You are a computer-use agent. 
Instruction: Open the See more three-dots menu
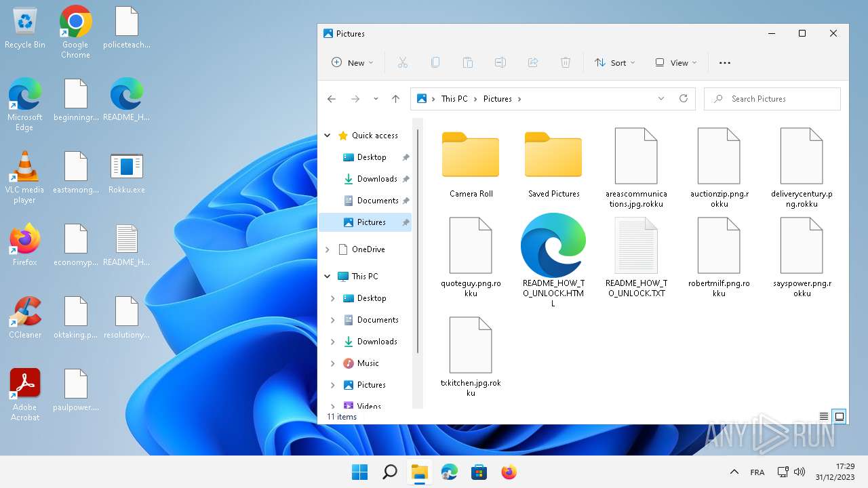tap(725, 62)
